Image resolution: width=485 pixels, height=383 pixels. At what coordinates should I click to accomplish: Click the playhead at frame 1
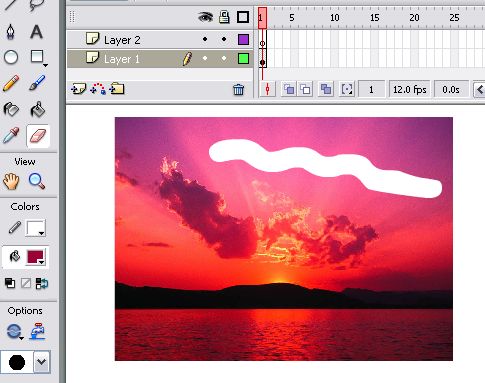tap(262, 18)
